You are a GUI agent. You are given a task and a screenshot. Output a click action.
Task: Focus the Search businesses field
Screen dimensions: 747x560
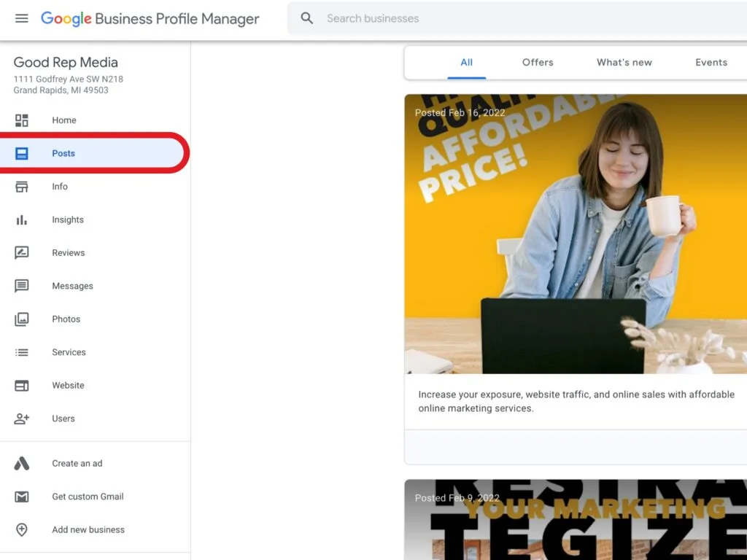(517, 18)
